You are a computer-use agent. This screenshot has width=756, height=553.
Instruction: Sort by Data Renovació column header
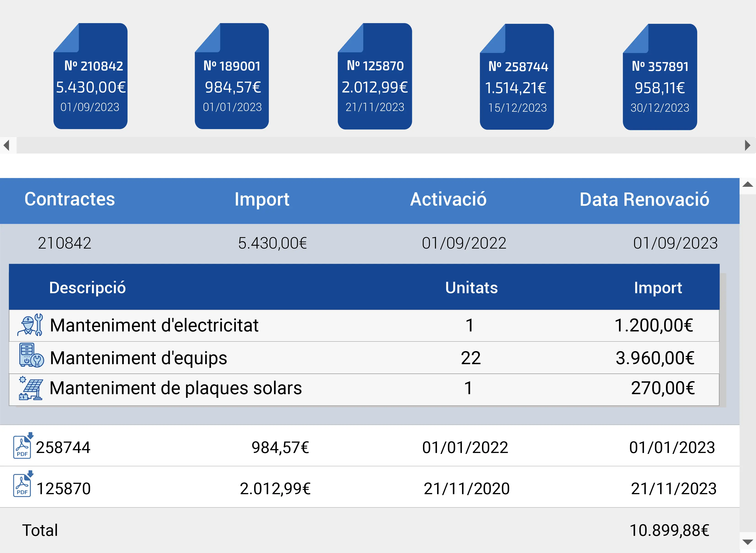click(644, 200)
